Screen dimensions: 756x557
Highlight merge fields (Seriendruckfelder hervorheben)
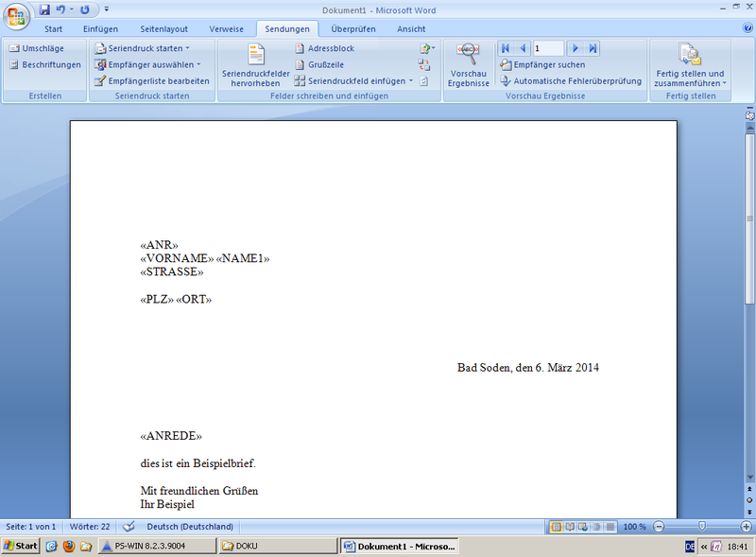(x=255, y=65)
